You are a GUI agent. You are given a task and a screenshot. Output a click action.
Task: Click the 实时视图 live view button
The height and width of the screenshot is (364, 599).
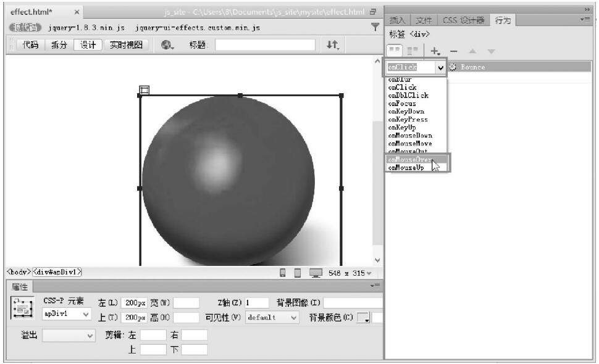pos(126,44)
